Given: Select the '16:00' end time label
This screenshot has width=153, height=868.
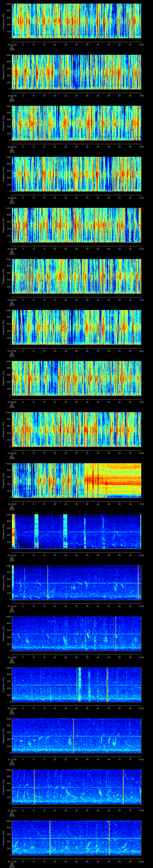Looking at the screenshot, I should [x=141, y=759].
